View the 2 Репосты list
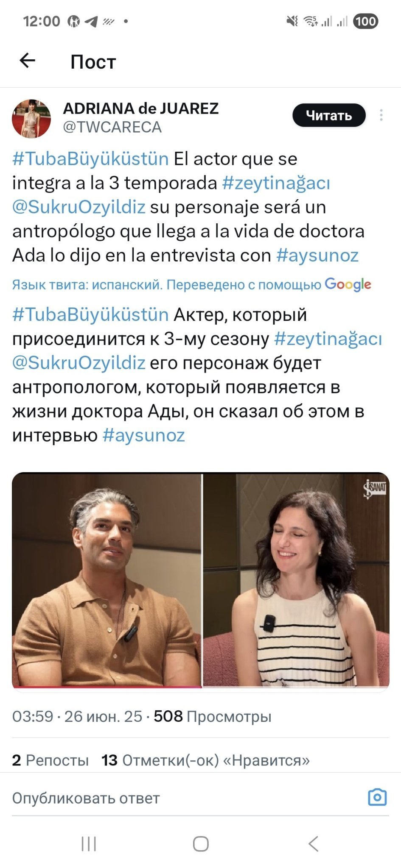Viewport: 401px width, 868px height. click(50, 760)
